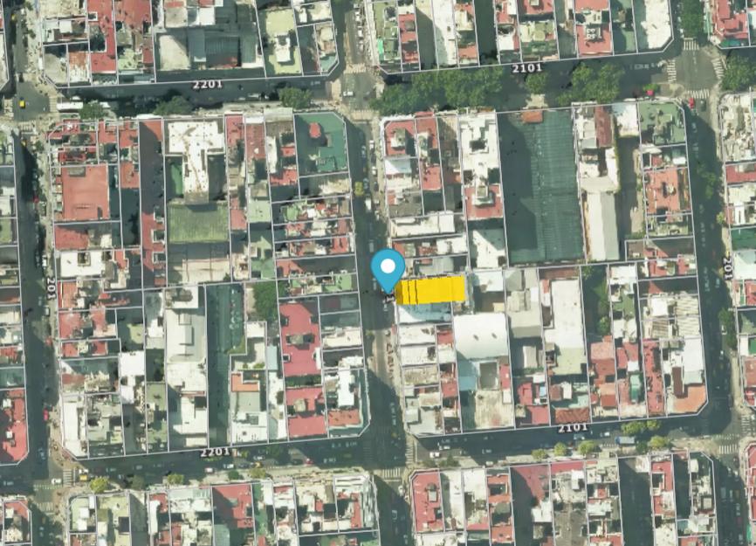Click the 2101 label along the lower avenue

573,428
